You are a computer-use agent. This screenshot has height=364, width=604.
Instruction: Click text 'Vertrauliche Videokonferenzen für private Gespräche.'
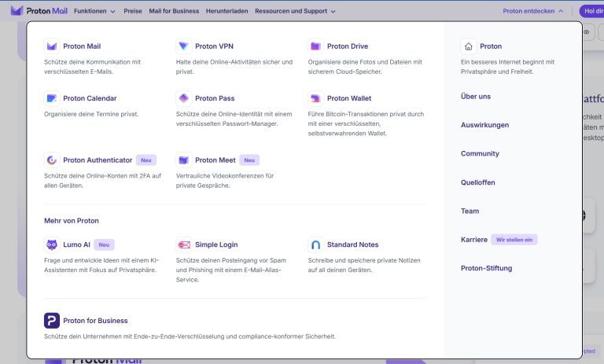(x=225, y=181)
